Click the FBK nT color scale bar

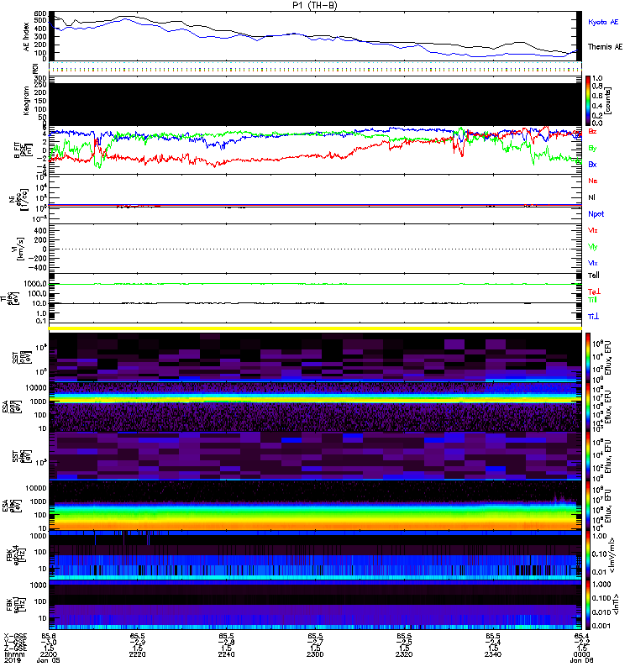587,605
